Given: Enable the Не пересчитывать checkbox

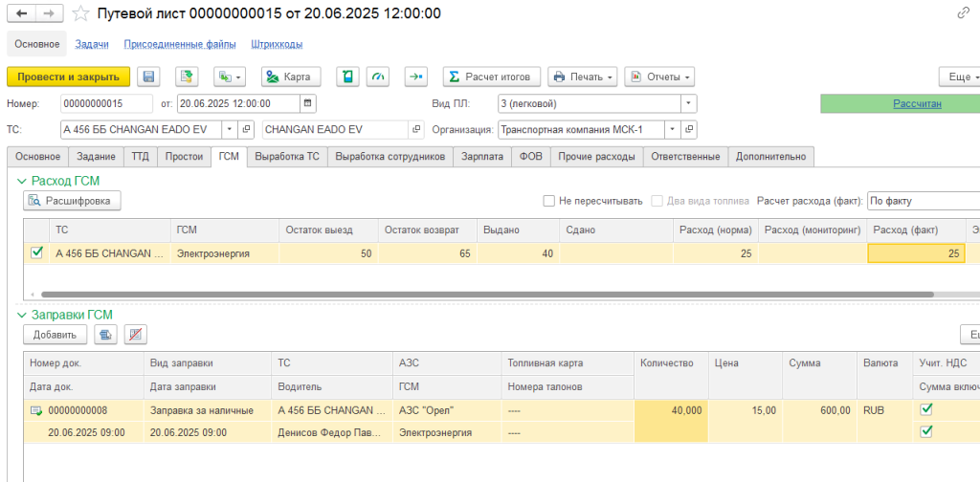Looking at the screenshot, I should [549, 201].
